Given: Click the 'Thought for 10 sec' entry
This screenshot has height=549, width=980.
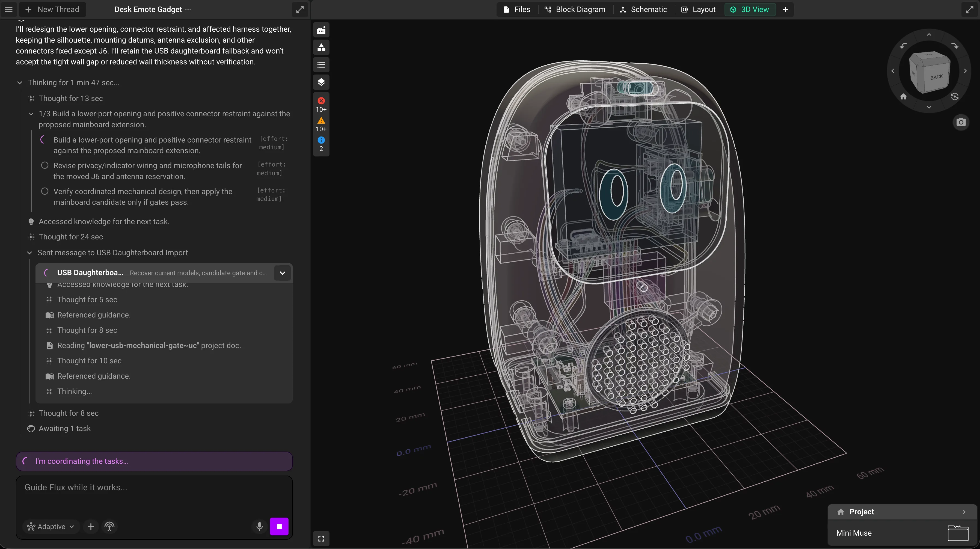Looking at the screenshot, I should coord(90,361).
